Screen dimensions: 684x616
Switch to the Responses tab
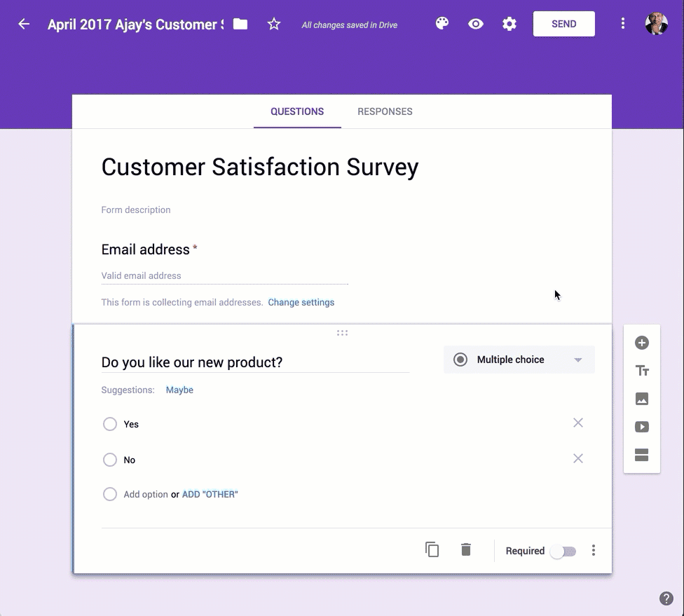(385, 111)
